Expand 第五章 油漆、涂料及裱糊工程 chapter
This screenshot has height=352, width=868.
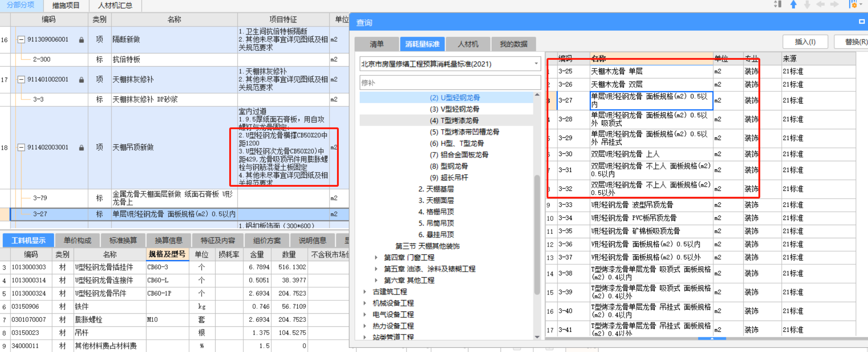(x=376, y=269)
